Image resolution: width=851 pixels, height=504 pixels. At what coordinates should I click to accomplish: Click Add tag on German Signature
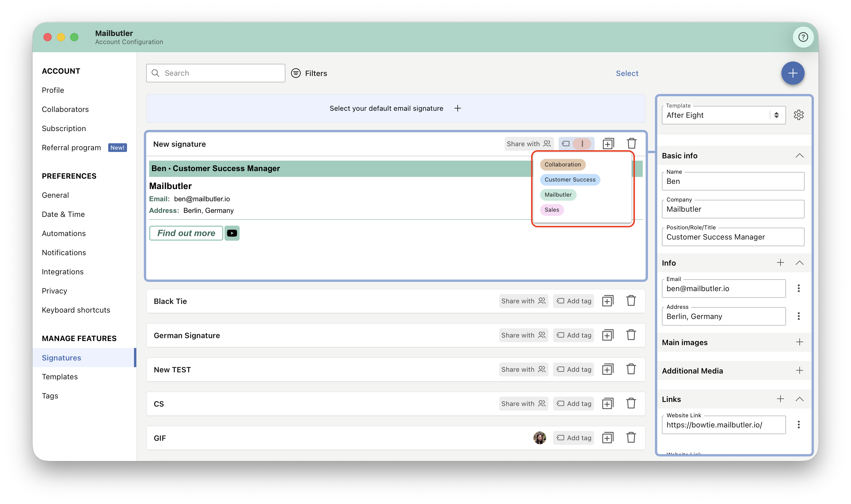573,335
